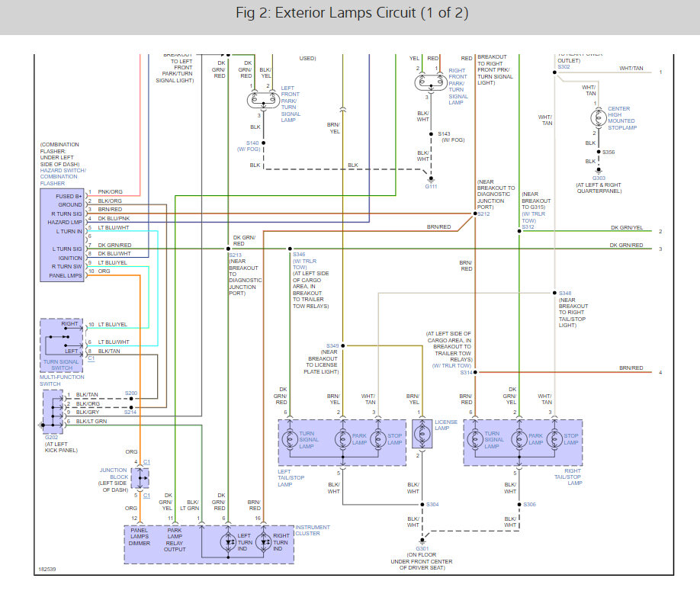
Task: Click the S213 splice label
Action: click(x=236, y=255)
